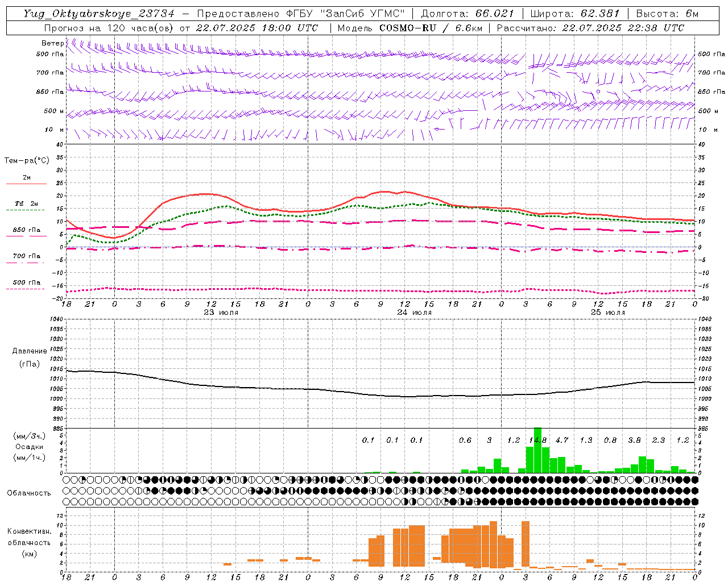
Task: Click the green dashed Td 2м legend line
Action: [x=25, y=210]
